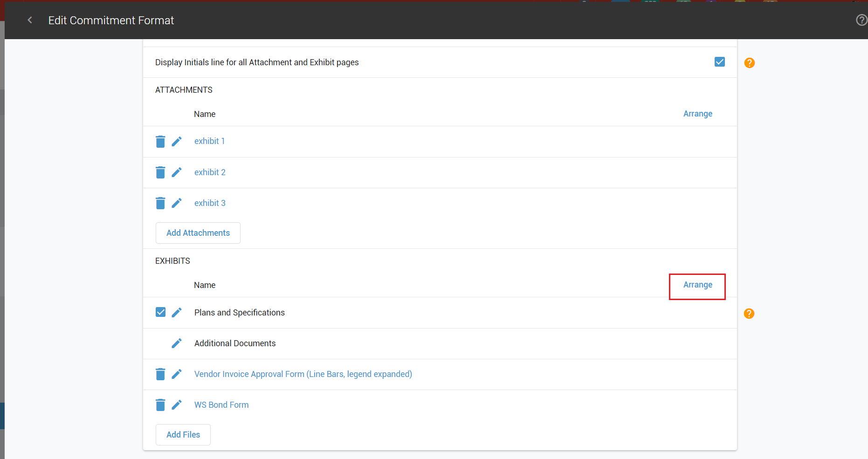868x459 pixels.
Task: Delete the exhibit 1 attachment
Action: pyautogui.click(x=160, y=142)
